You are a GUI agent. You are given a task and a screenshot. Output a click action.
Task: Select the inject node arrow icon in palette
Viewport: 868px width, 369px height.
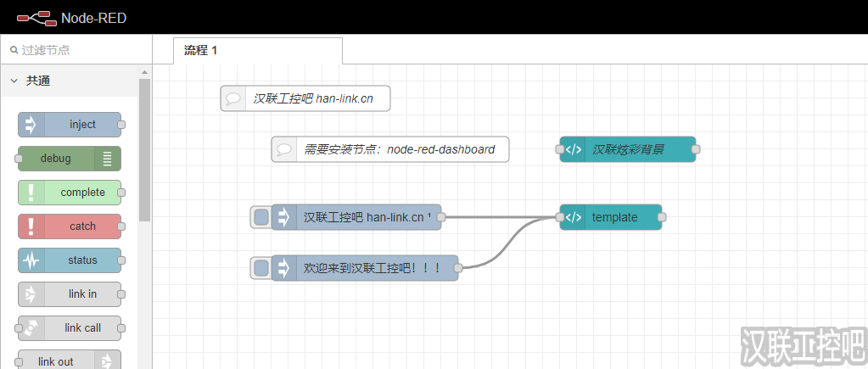click(x=31, y=125)
